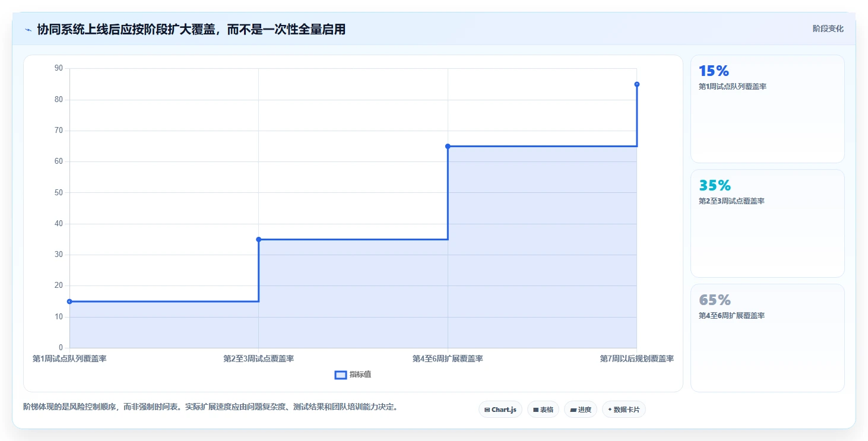This screenshot has width=868, height=441.
Task: Click the 指标值 legend label
Action: (360, 375)
